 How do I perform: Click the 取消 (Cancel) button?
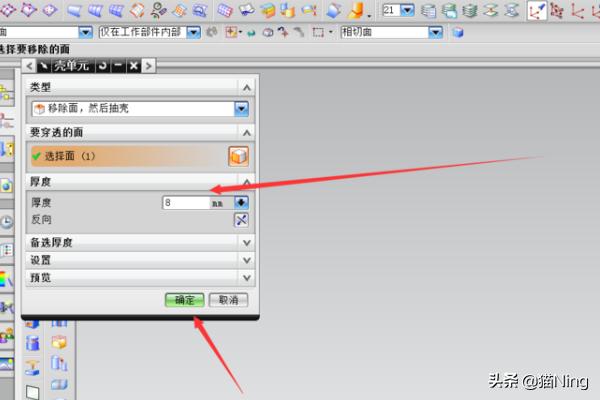click(x=227, y=299)
